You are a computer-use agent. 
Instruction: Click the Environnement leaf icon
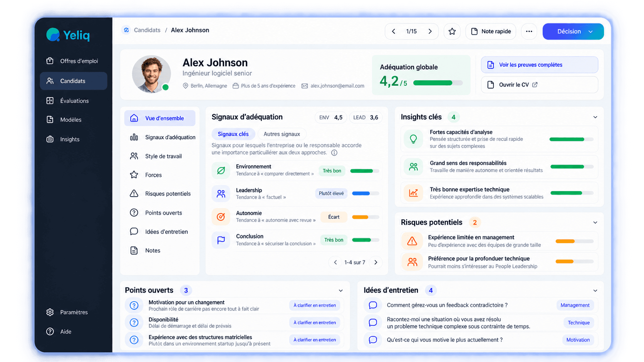tap(221, 170)
